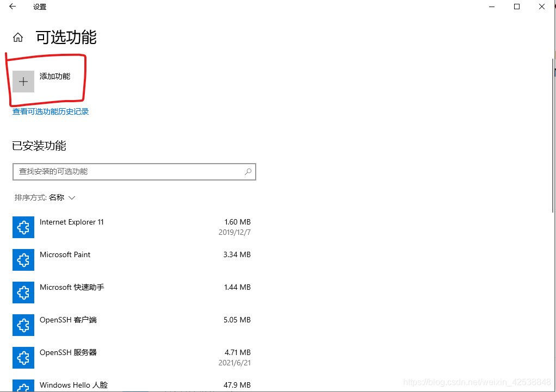
Task: Click the 4.71 MB size value
Action: tap(238, 352)
